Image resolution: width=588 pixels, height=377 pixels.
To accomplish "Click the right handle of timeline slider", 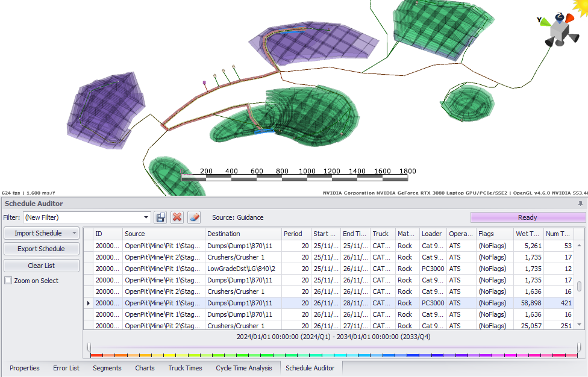I will (579, 347).
